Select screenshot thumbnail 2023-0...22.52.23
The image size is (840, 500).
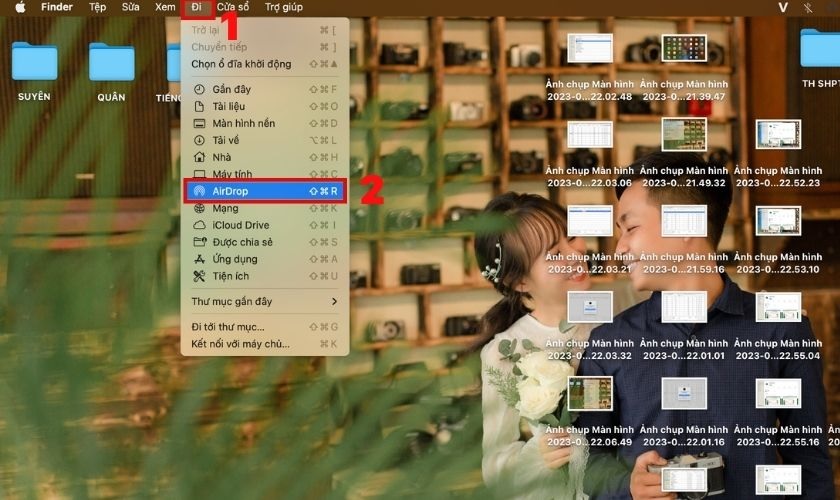pyautogui.click(x=778, y=135)
